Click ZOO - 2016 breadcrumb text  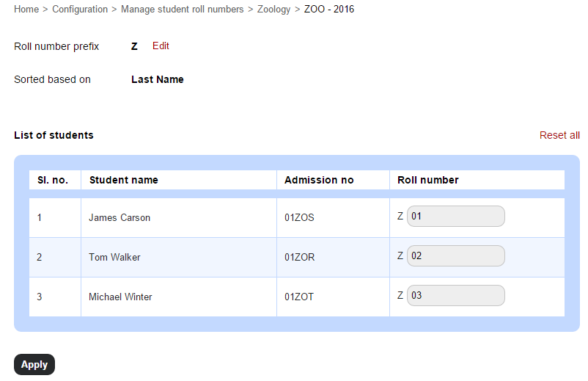pyautogui.click(x=329, y=9)
